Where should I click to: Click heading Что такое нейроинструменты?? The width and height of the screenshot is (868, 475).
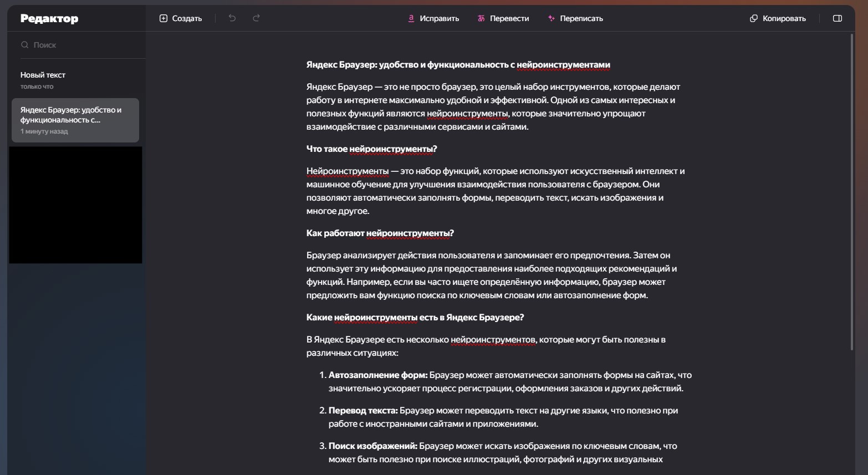point(371,149)
